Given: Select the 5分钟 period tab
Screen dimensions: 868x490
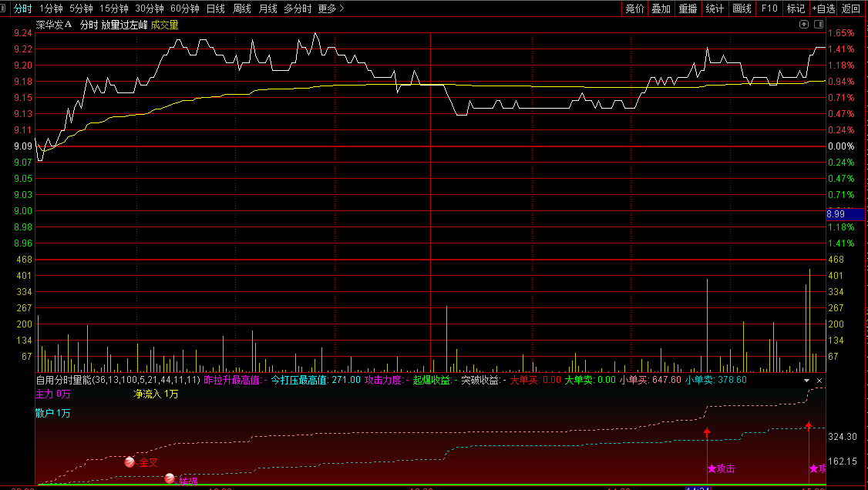Looking at the screenshot, I should point(81,8).
